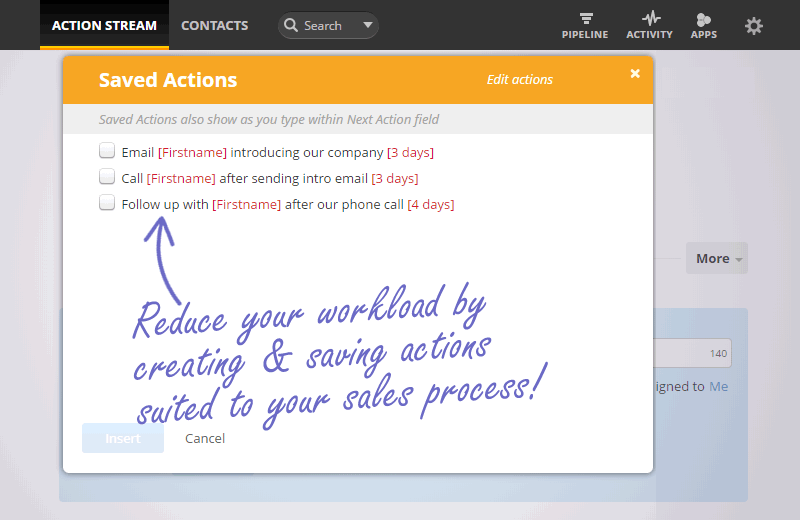
Task: Click the search magnifier icon
Action: 291,25
